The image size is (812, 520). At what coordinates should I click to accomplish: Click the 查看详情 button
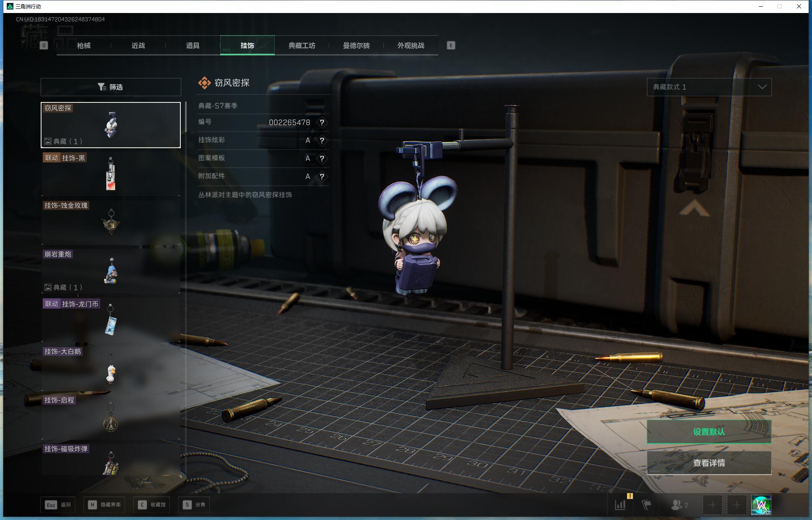click(709, 463)
